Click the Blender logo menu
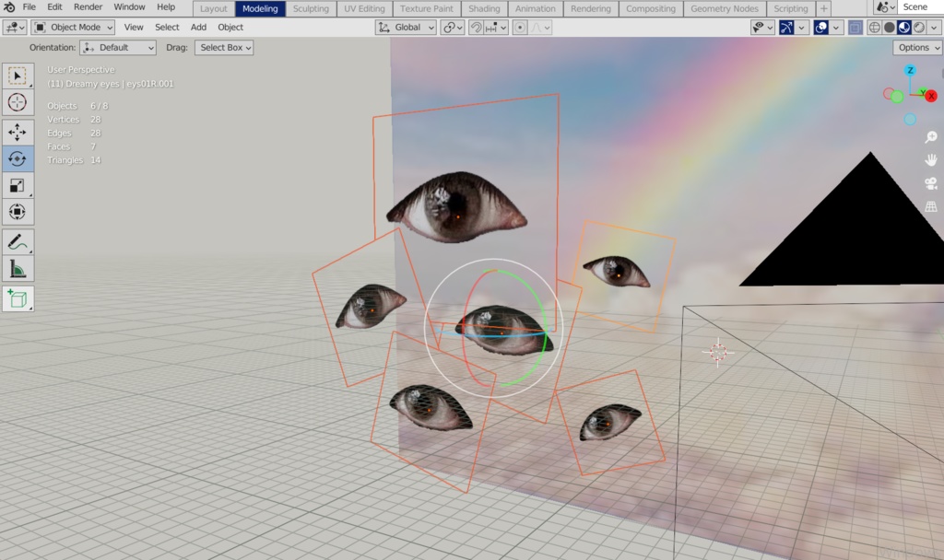Viewport: 944px width, 560px height. (9, 7)
